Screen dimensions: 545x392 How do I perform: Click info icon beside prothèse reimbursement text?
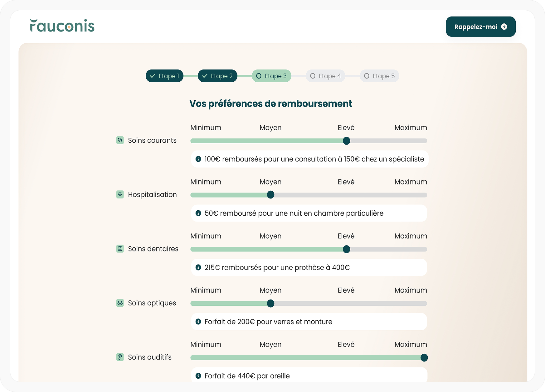point(198,267)
